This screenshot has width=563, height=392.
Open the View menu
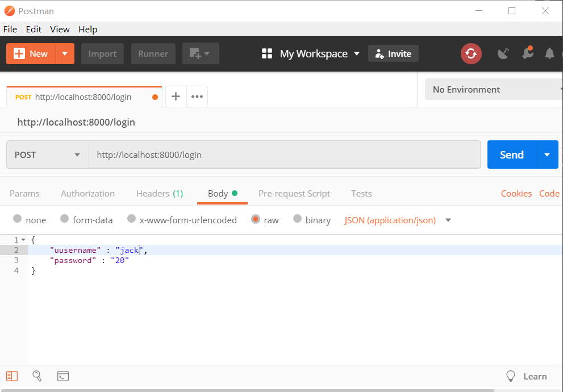tap(60, 30)
